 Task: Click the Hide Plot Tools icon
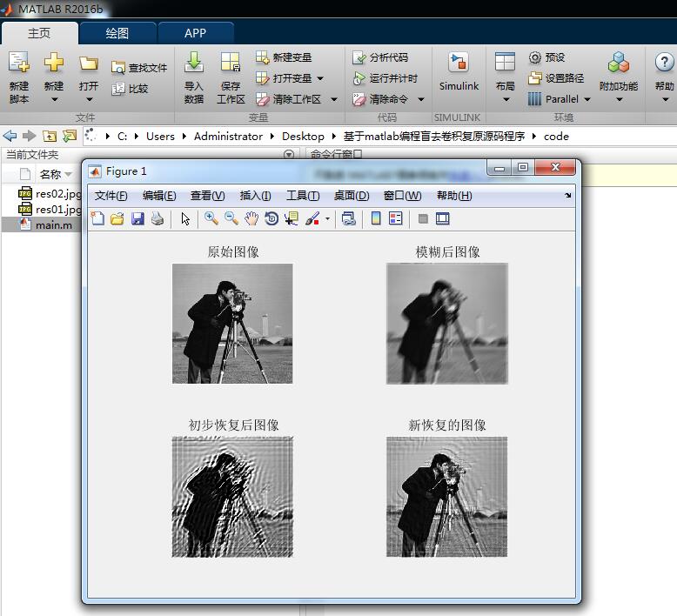click(x=423, y=219)
